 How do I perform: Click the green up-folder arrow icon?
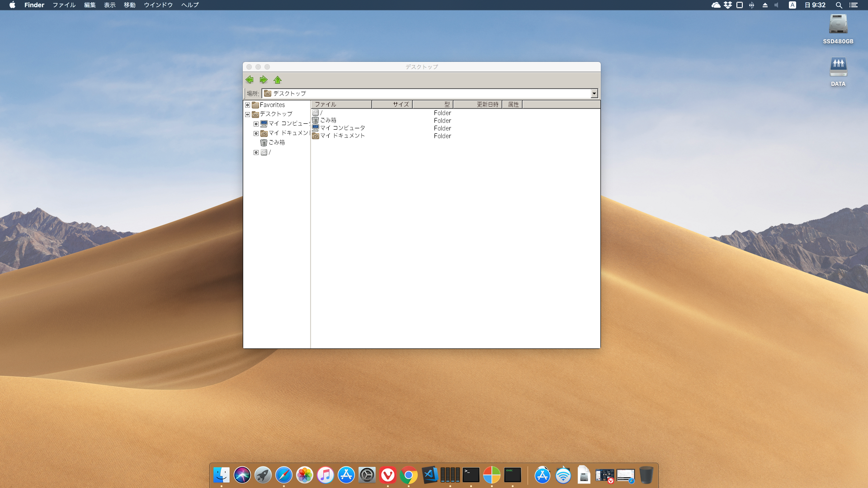[278, 80]
